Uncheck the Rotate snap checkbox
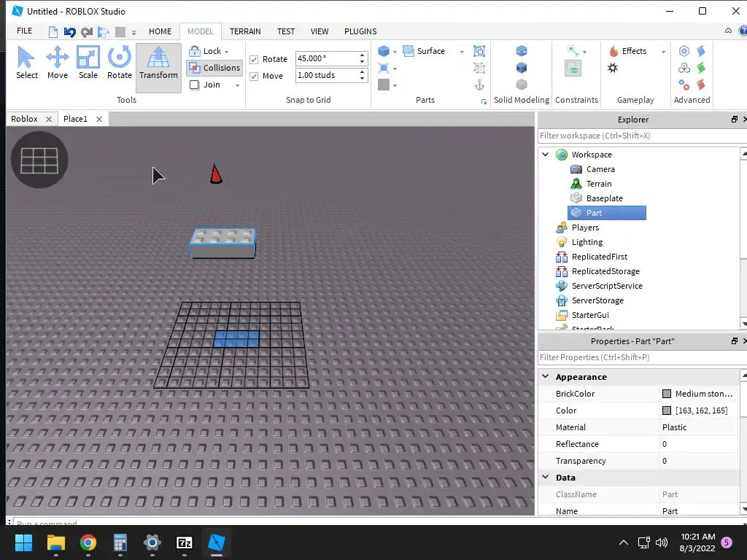The height and width of the screenshot is (560, 747). [x=254, y=60]
